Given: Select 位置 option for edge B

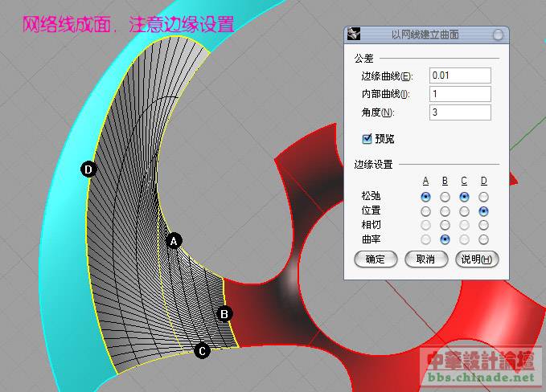Looking at the screenshot, I should click(445, 211).
